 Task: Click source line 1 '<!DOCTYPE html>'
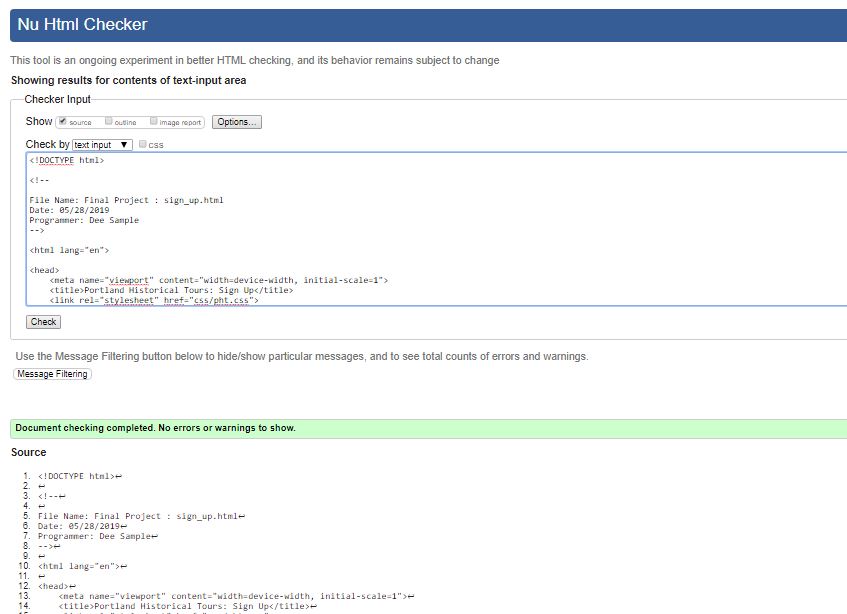pyautogui.click(x=79, y=476)
